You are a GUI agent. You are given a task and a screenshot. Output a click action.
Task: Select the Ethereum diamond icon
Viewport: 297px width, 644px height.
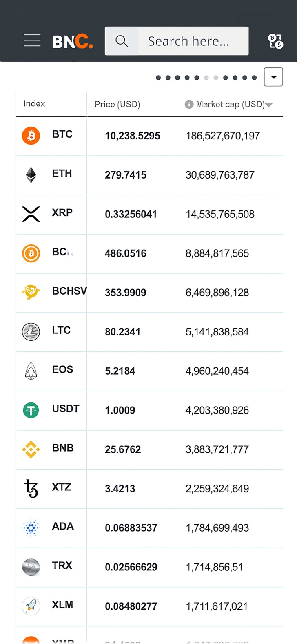[x=31, y=175]
